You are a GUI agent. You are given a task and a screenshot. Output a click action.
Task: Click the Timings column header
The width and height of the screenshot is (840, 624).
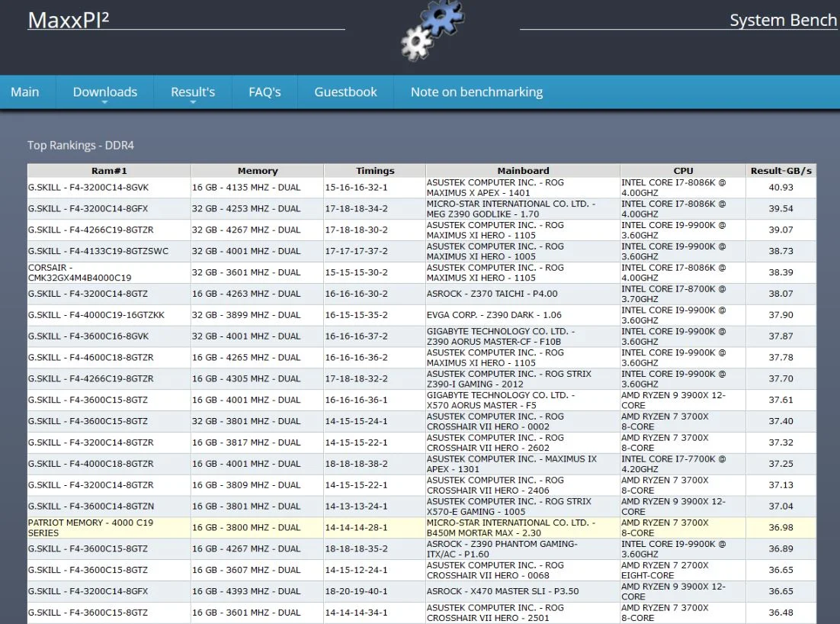click(375, 170)
